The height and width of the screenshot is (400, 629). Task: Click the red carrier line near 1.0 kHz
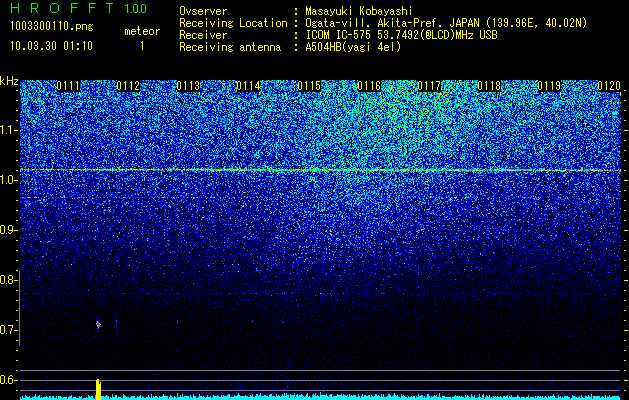click(320, 170)
